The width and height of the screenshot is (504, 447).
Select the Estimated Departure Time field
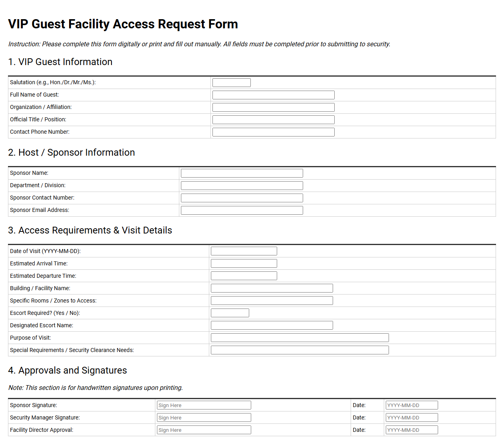(x=244, y=276)
